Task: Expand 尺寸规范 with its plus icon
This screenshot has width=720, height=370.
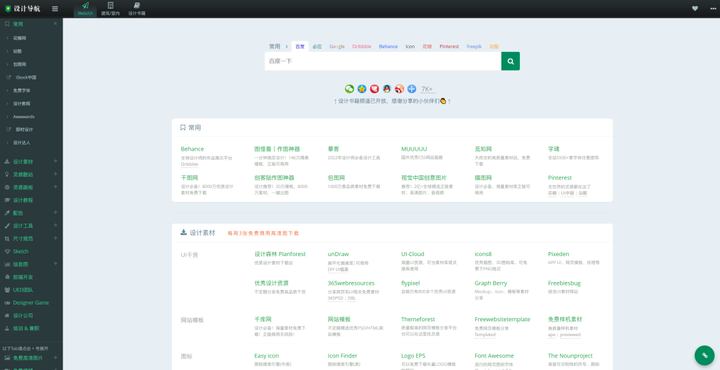Action: [x=56, y=238]
